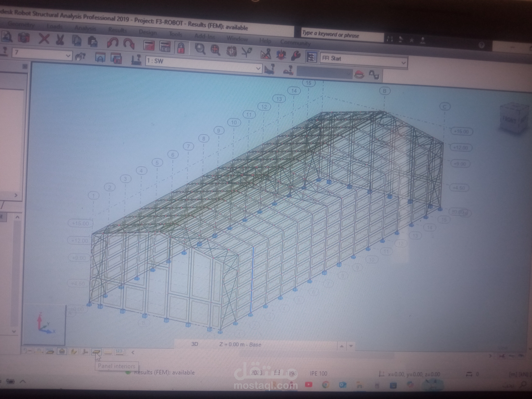
Task: Open the red wrench settings icon
Action: 296,56
